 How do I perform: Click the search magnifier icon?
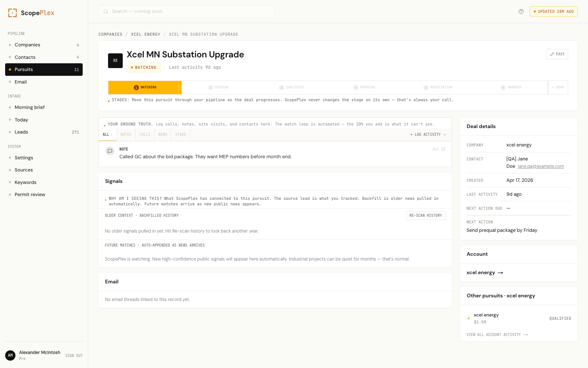(106, 11)
